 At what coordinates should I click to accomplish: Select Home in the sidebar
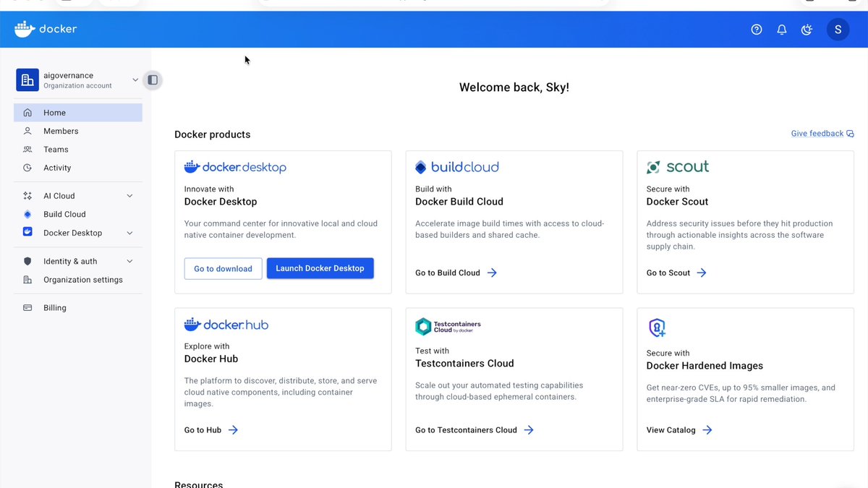[78, 113]
